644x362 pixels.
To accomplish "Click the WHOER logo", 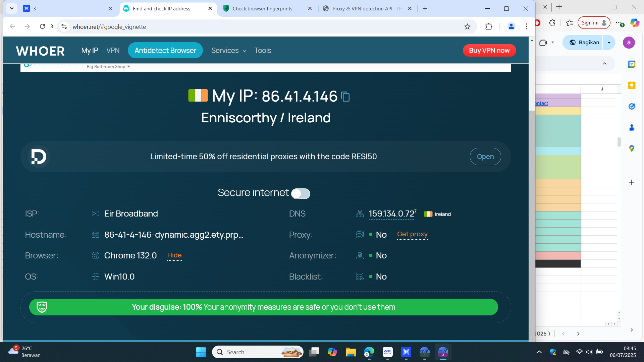I will click(x=40, y=51).
